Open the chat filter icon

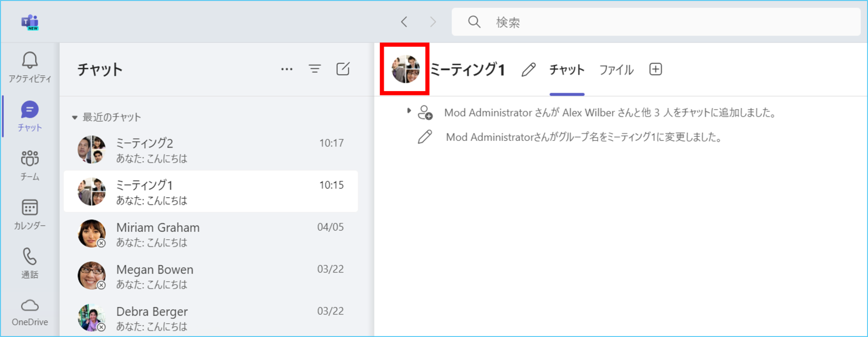point(315,69)
